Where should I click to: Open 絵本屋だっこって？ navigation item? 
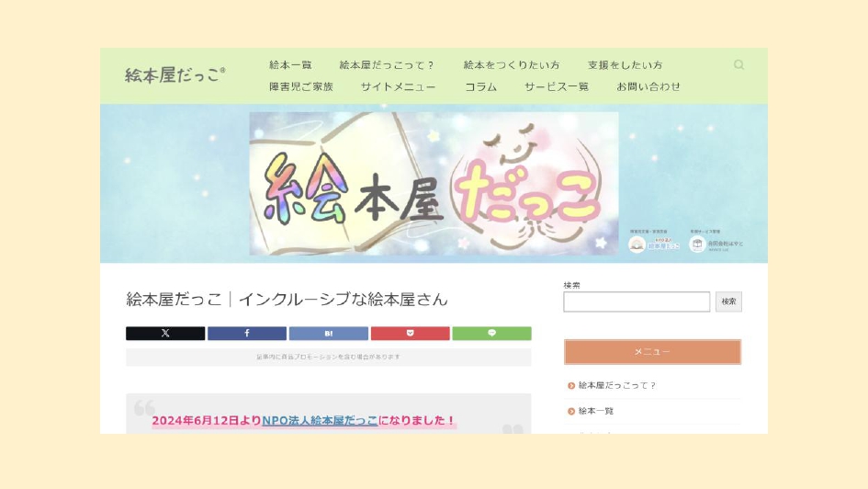387,64
